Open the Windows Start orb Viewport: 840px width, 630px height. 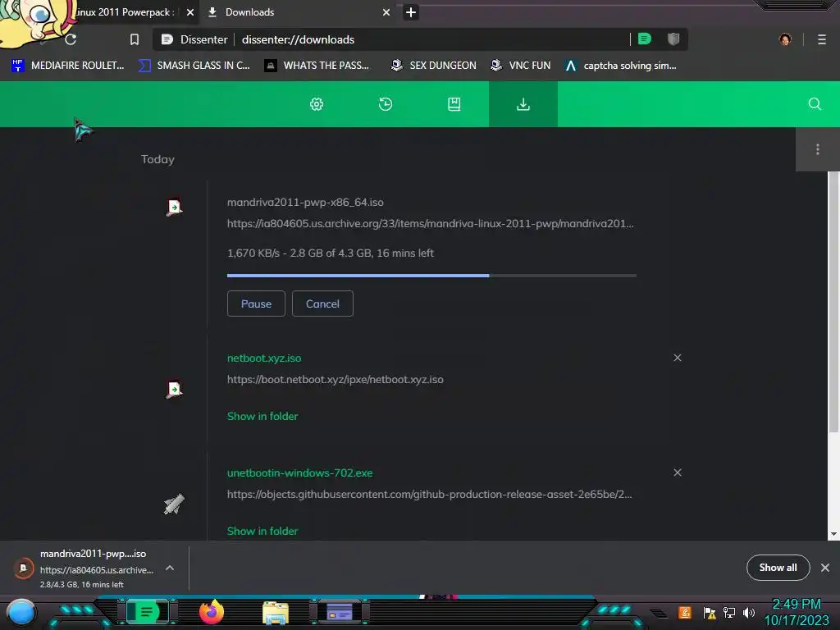[21, 613]
